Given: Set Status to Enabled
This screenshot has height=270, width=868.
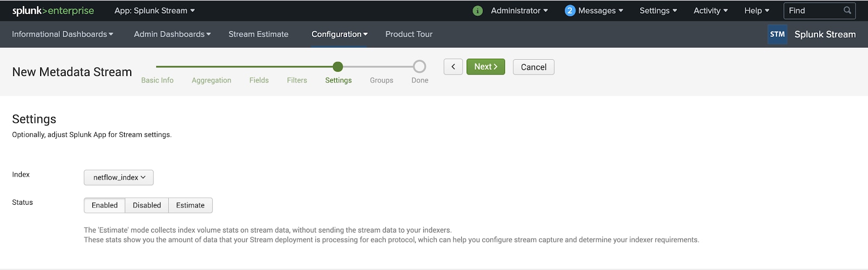Looking at the screenshot, I should click(105, 205).
